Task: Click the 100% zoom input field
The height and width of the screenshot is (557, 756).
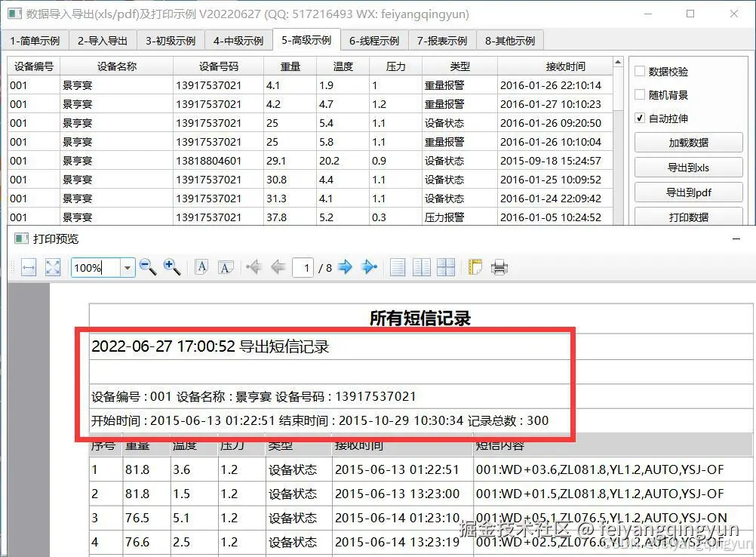Action: [x=96, y=268]
